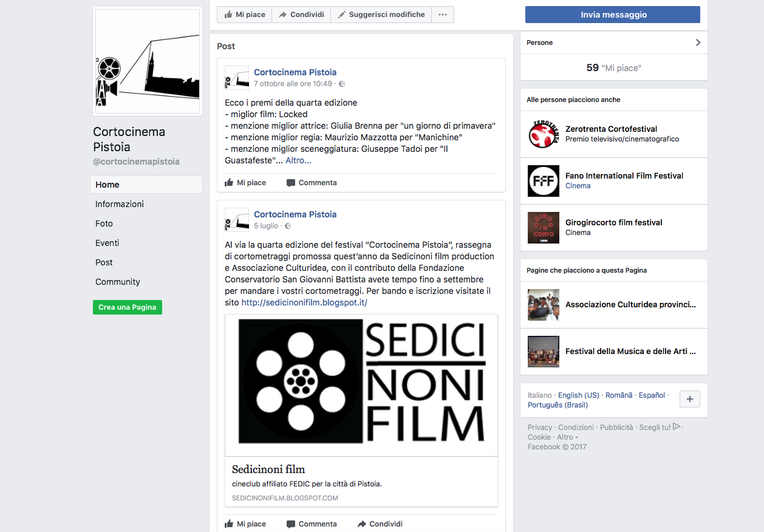Open Girogirocorto film festival page name
Screen dimensions: 764x532
coord(614,222)
